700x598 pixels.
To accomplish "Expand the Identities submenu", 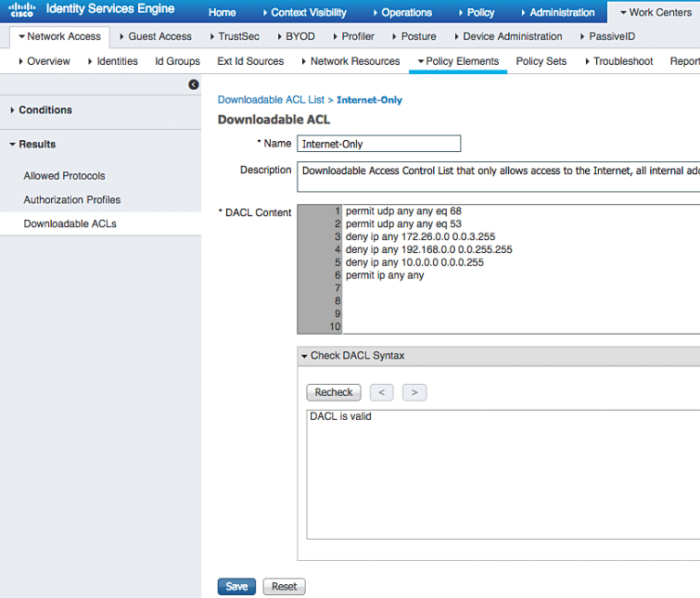I will [113, 61].
